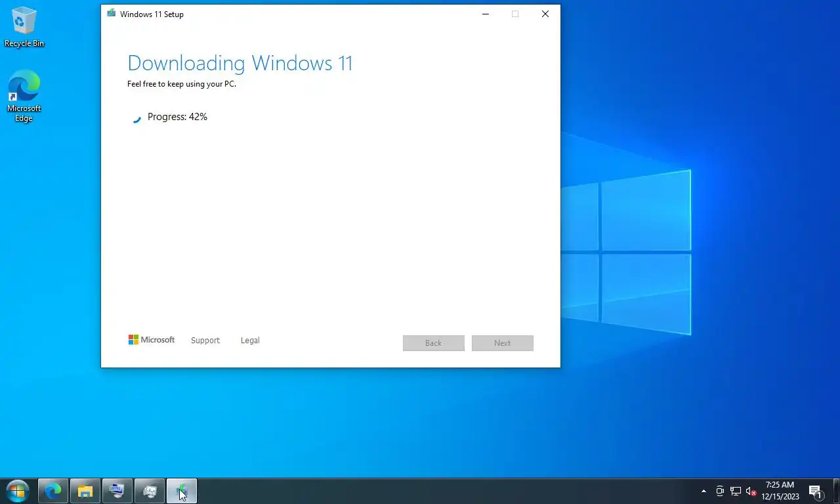The height and width of the screenshot is (504, 840).
Task: Open File Explorer from the taskbar
Action: [85, 491]
